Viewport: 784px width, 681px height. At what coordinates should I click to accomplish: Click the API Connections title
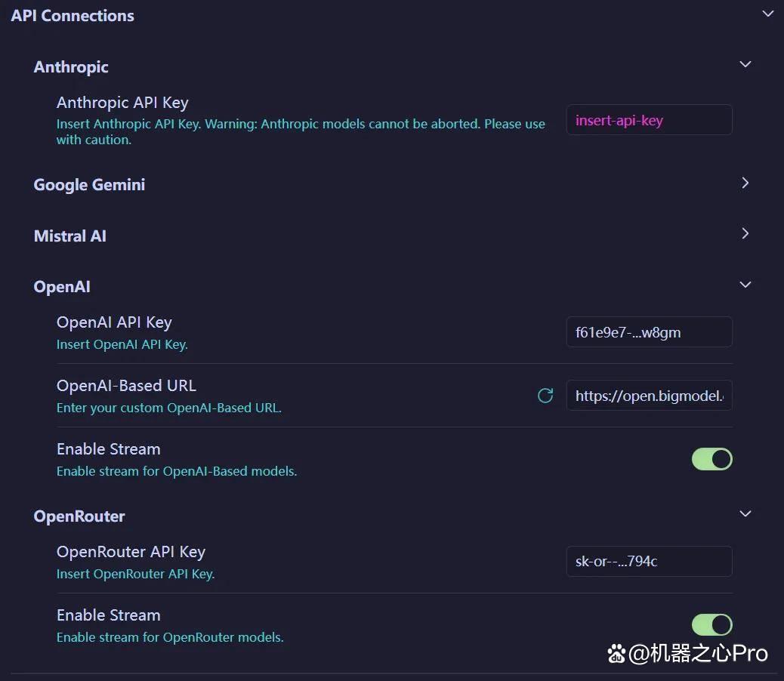tap(73, 16)
